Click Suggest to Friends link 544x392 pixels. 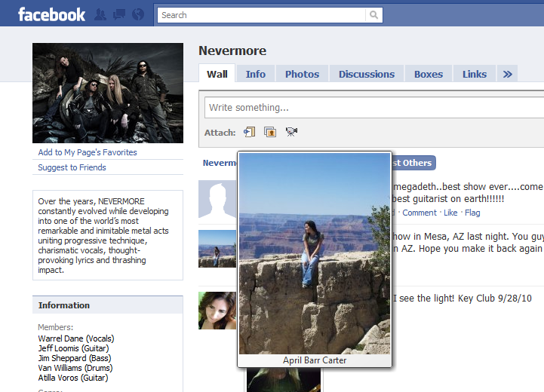click(x=72, y=167)
